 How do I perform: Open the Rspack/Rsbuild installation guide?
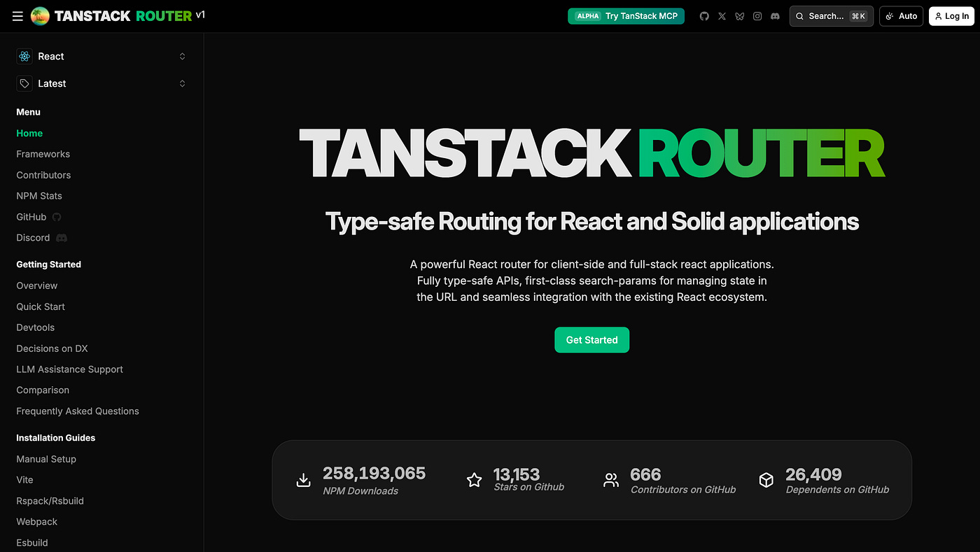(x=50, y=501)
